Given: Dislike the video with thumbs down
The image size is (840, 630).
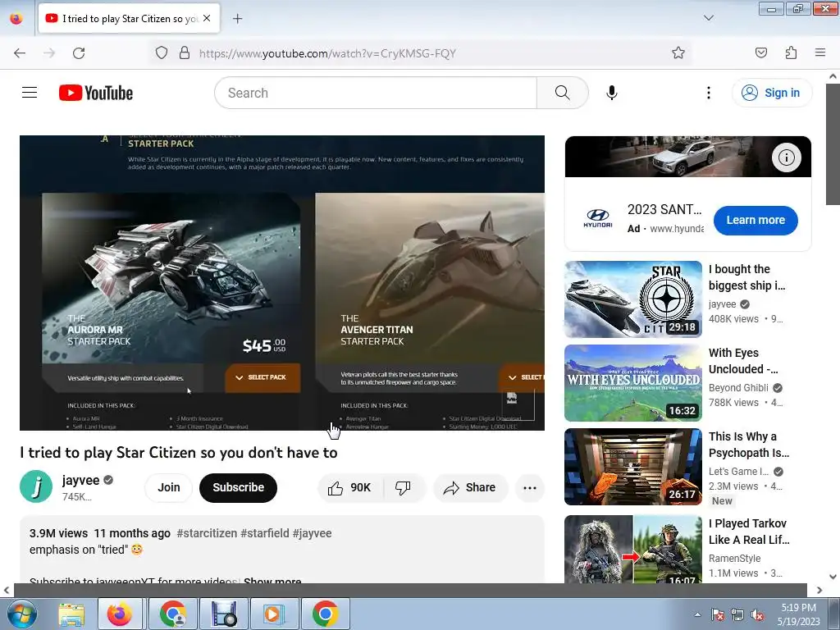Looking at the screenshot, I should click(403, 487).
